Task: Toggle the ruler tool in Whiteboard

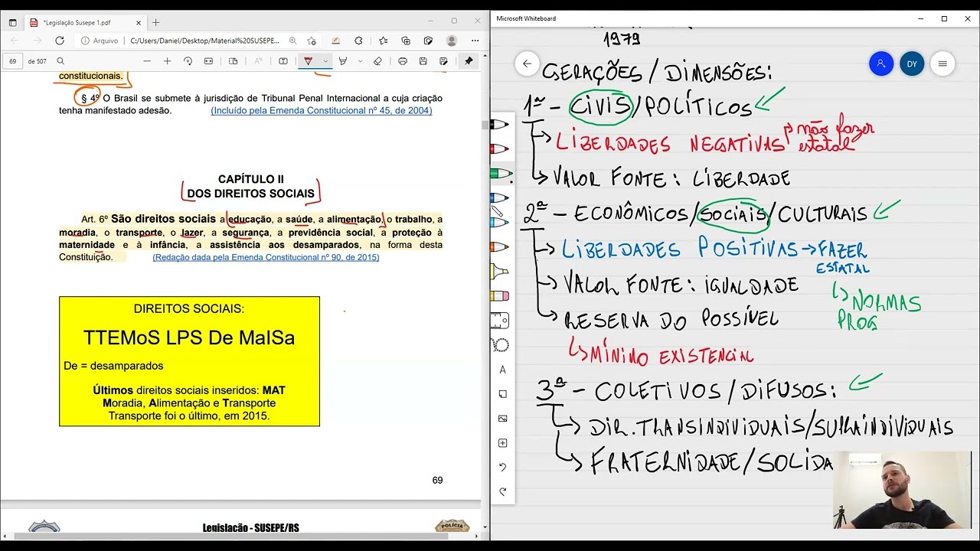Action: [x=501, y=321]
